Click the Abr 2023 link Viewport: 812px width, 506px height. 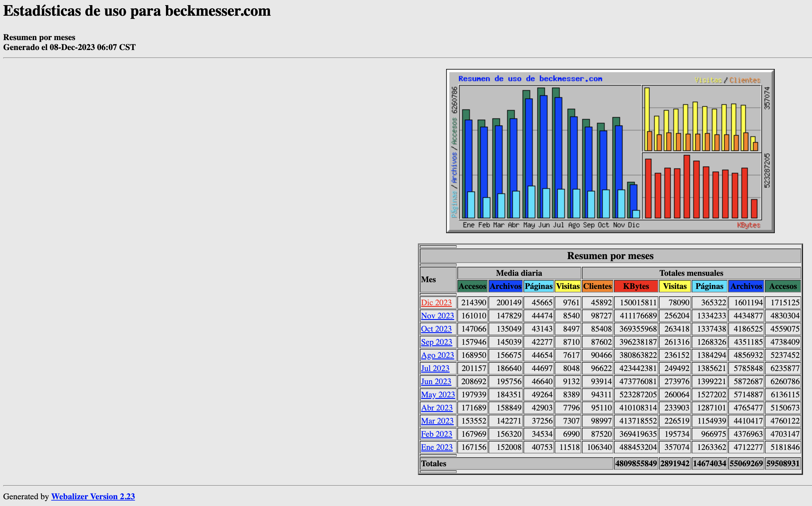tap(436, 408)
